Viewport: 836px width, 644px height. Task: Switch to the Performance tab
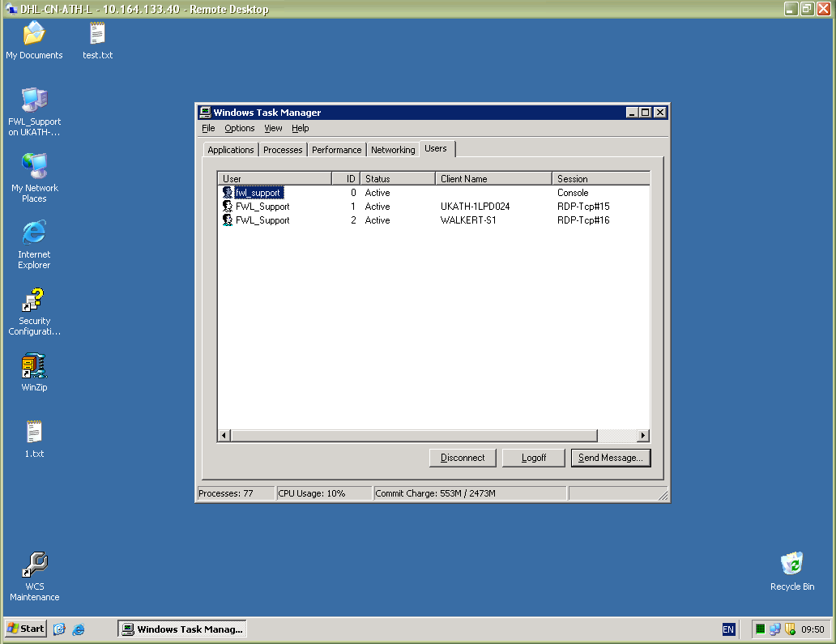(336, 150)
